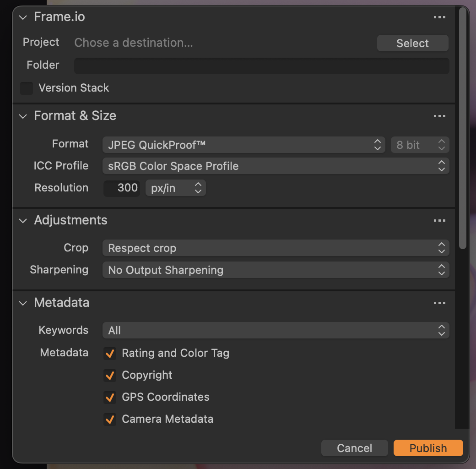This screenshot has height=469, width=476.
Task: Click the Format & Size section title
Action: [75, 116]
